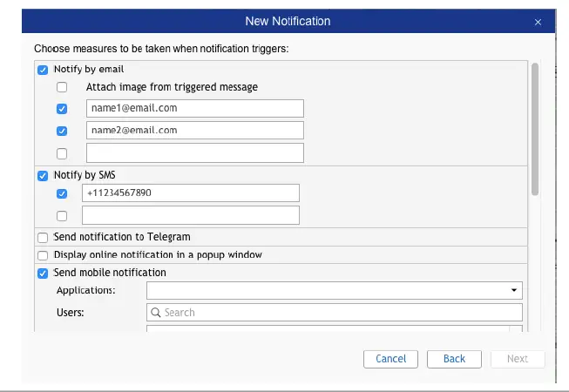Viewport: 569px width, 392px height.
Task: Focus the Users search field
Action: pyautogui.click(x=340, y=313)
